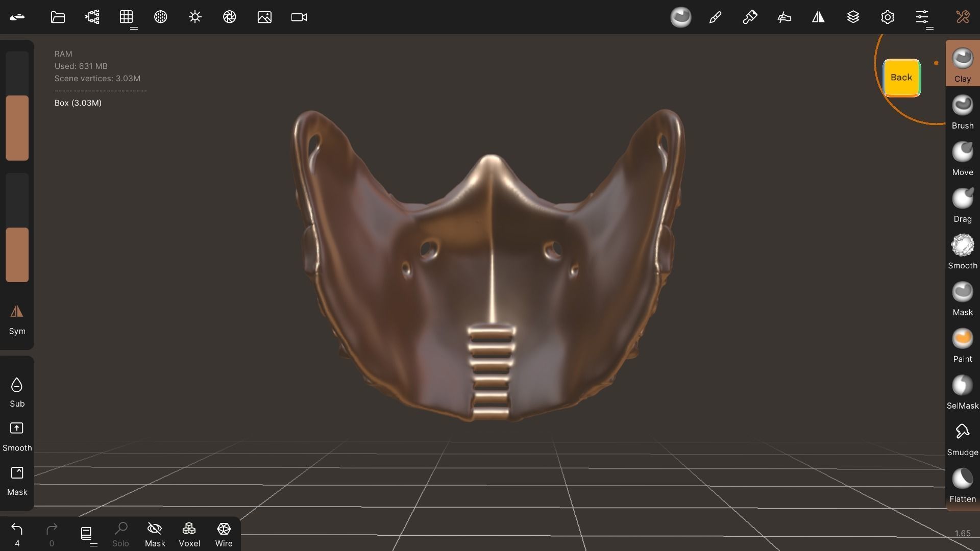Undo the last action
This screenshot has height=551, width=980.
17,534
